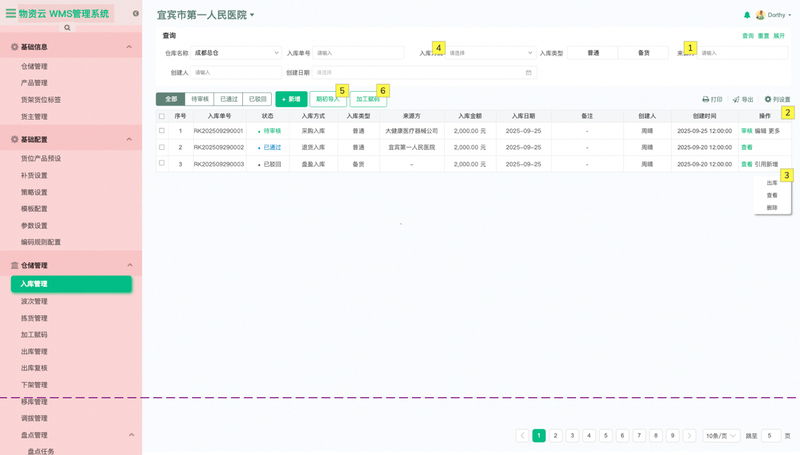Collapse the 基础信息 sidebar section
The height and width of the screenshot is (455, 800).
tap(129, 47)
